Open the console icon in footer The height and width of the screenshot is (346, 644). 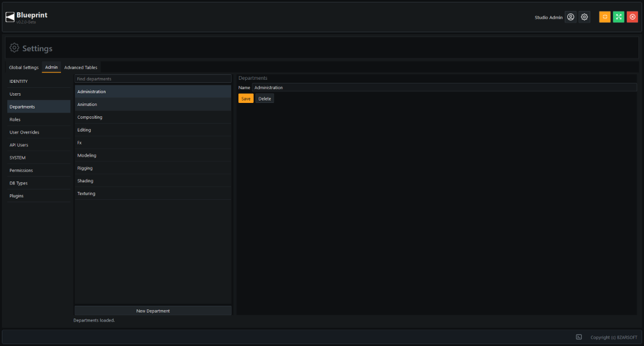tap(579, 337)
